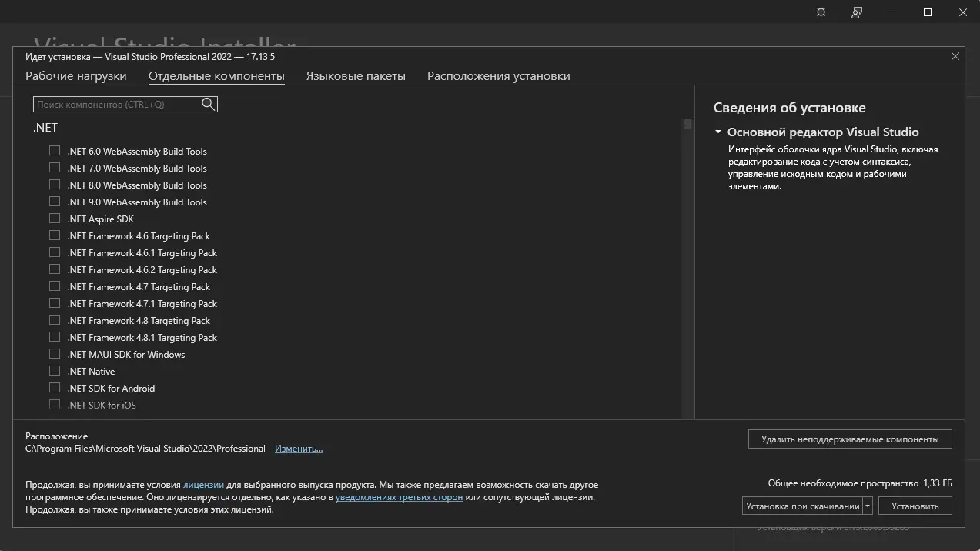
Task: Select .NET MAUI SDK for Windows checkbox
Action: (x=55, y=354)
